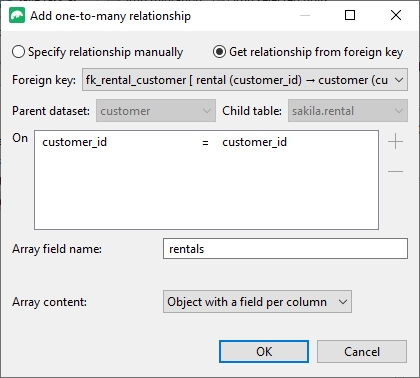The height and width of the screenshot is (378, 420).
Task: Click the empty area of the On conditions list
Action: pyautogui.click(x=206, y=190)
